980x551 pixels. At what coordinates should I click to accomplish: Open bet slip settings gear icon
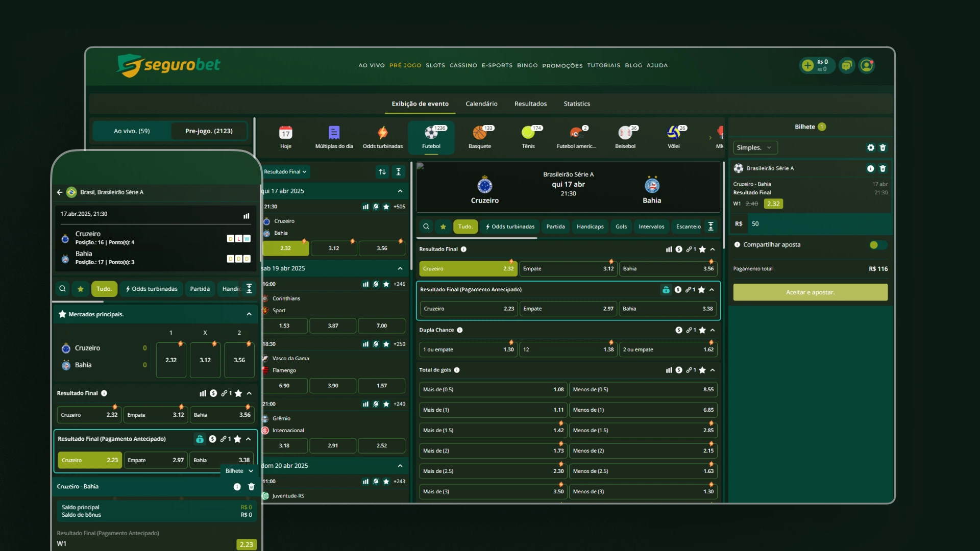(870, 147)
